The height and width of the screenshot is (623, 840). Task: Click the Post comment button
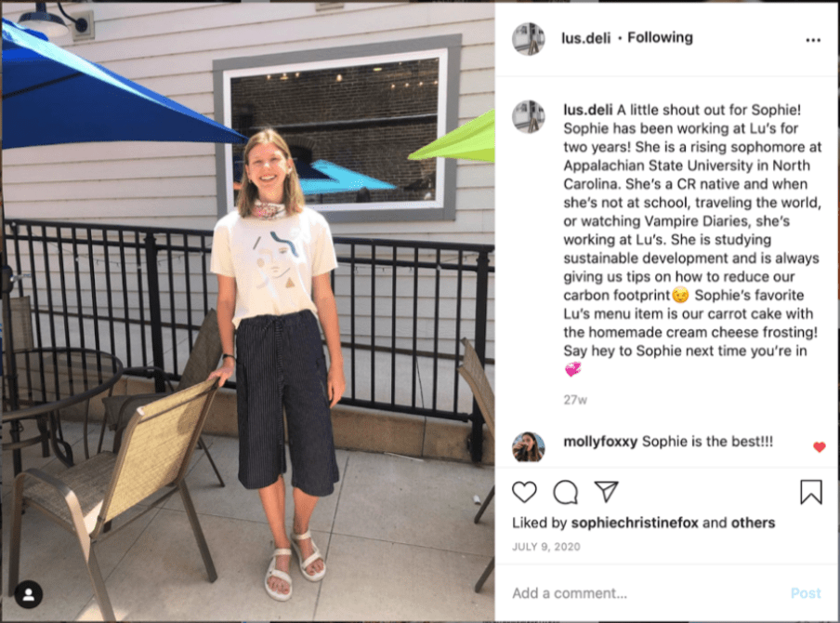(806, 593)
